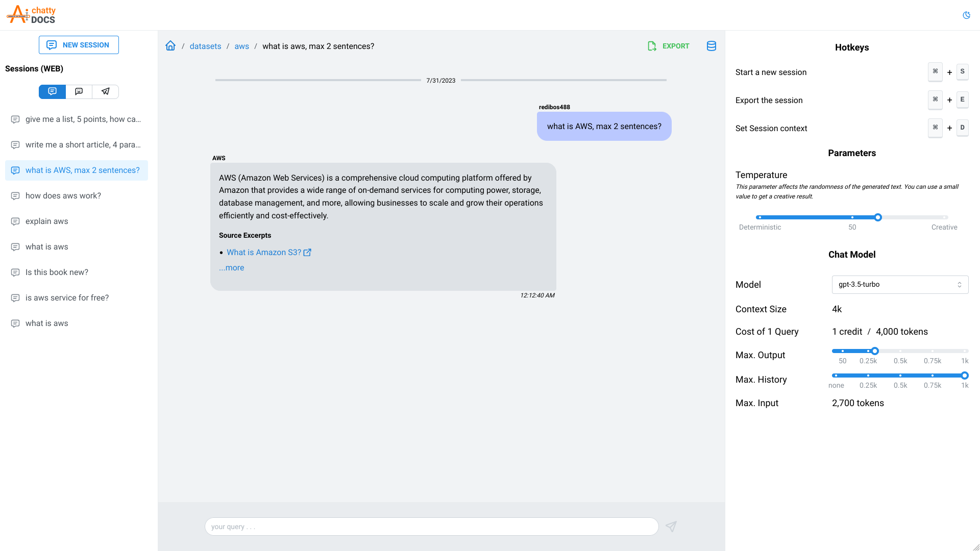
Task: Start a new session button
Action: 79,45
